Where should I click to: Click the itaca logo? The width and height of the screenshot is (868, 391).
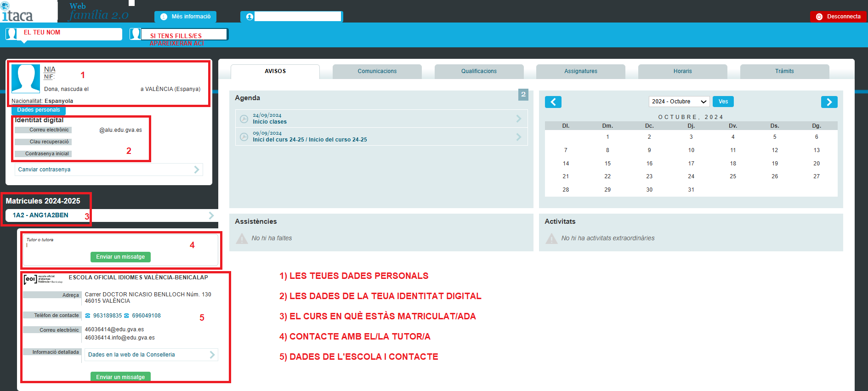click(18, 13)
